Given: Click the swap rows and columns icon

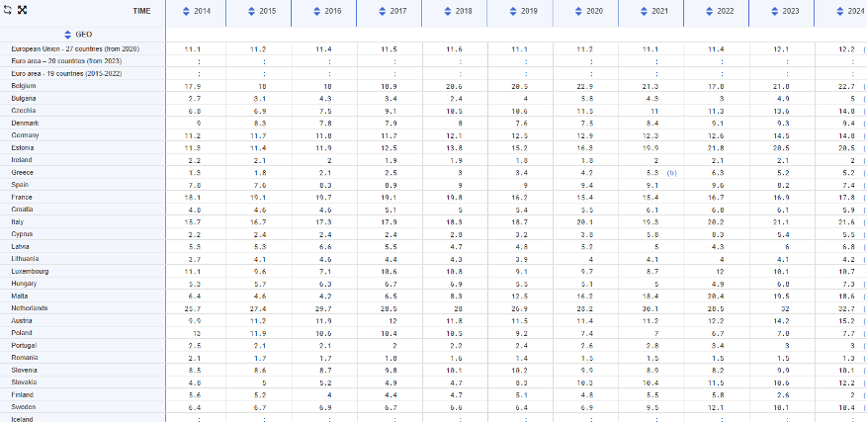Looking at the screenshot, I should (8, 10).
